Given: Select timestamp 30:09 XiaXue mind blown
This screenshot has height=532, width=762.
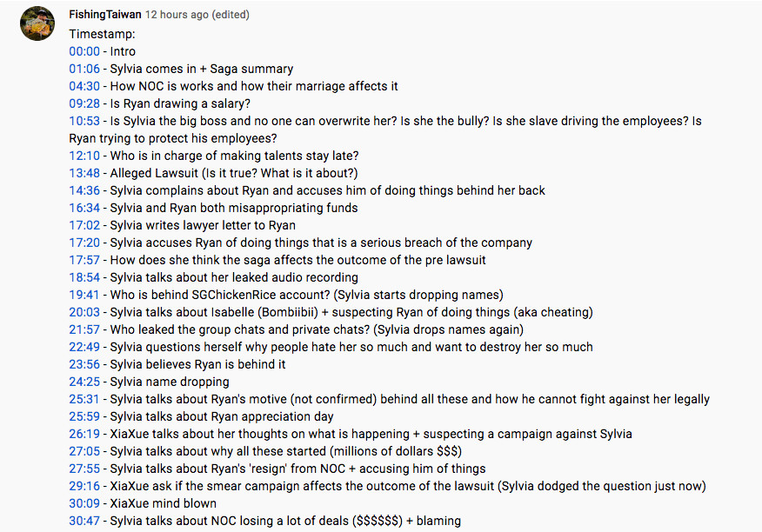Looking at the screenshot, I should pyautogui.click(x=84, y=504).
